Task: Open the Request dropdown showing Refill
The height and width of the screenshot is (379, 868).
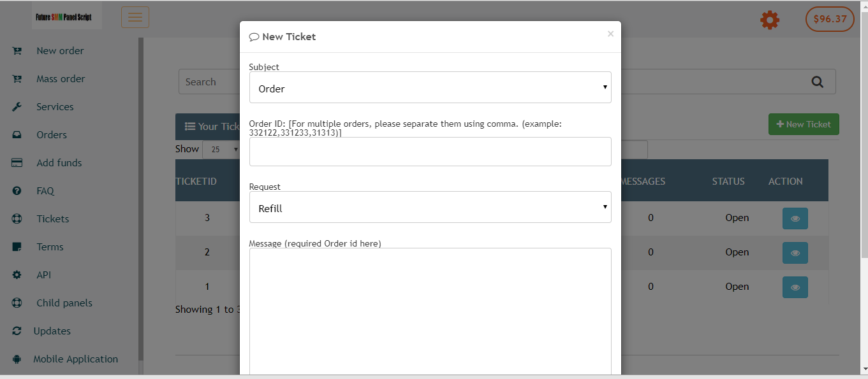Action: tap(430, 208)
